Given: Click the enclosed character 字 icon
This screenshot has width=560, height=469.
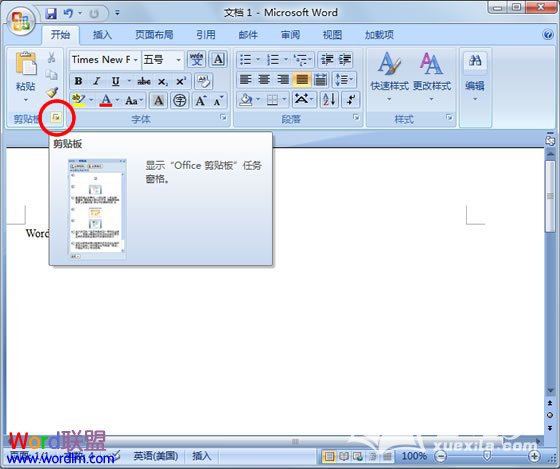Looking at the screenshot, I should (x=179, y=101).
